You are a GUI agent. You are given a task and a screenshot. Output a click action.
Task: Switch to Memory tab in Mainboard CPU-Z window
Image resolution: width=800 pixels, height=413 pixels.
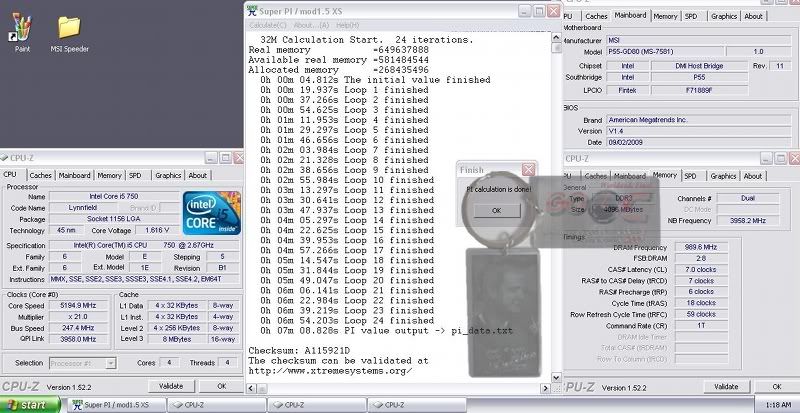click(665, 16)
